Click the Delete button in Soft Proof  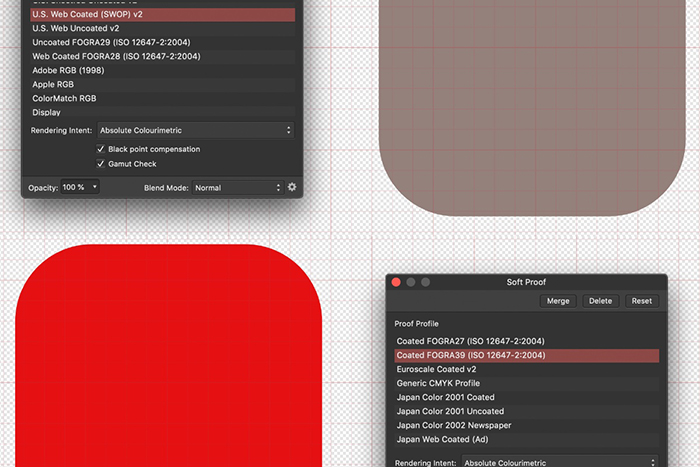pyautogui.click(x=600, y=301)
